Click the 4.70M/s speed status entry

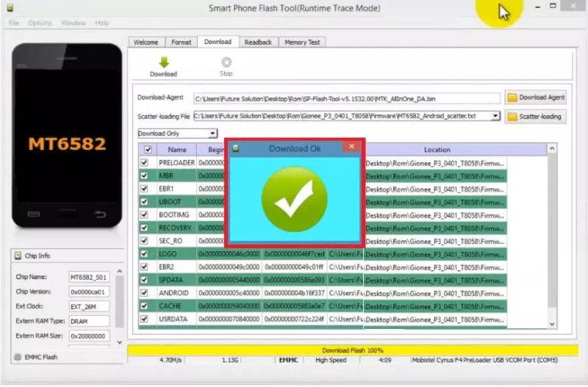coord(171,360)
